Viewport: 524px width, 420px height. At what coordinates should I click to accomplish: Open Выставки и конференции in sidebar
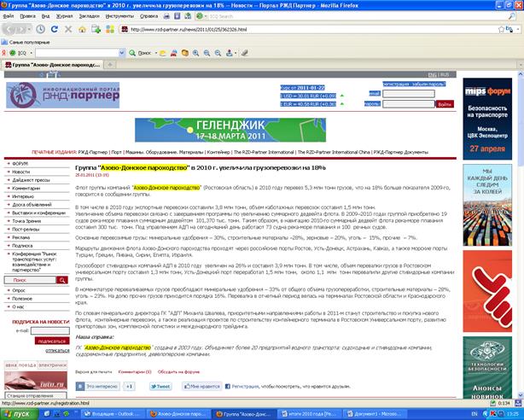pyautogui.click(x=38, y=213)
